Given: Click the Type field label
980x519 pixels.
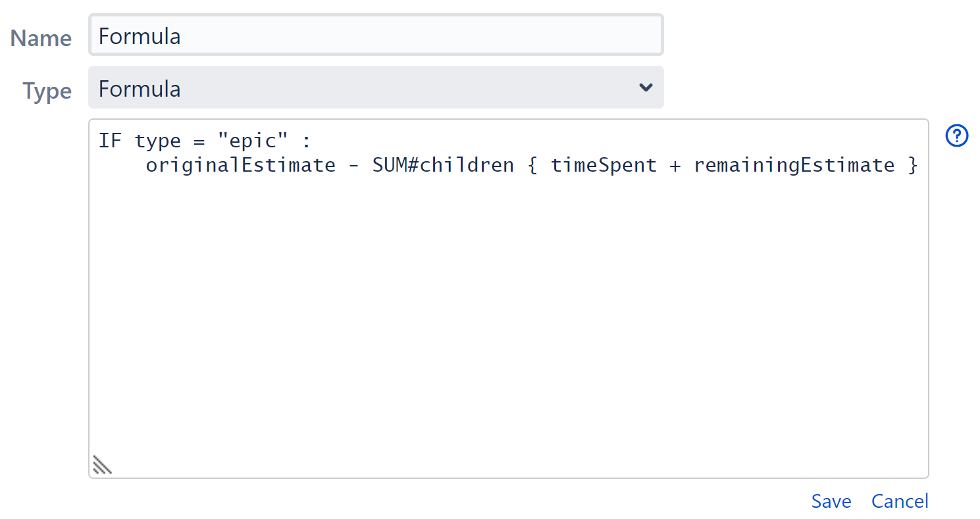Looking at the screenshot, I should point(47,91).
